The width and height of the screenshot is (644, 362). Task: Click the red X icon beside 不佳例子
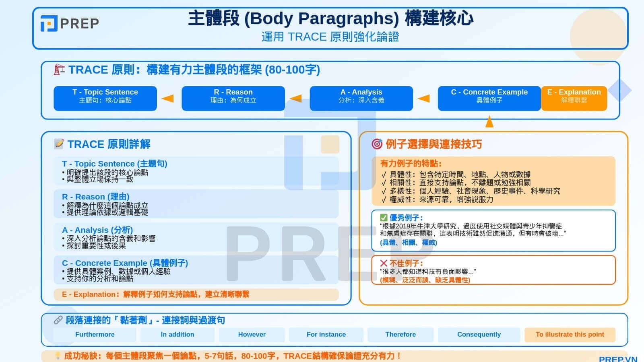384,263
